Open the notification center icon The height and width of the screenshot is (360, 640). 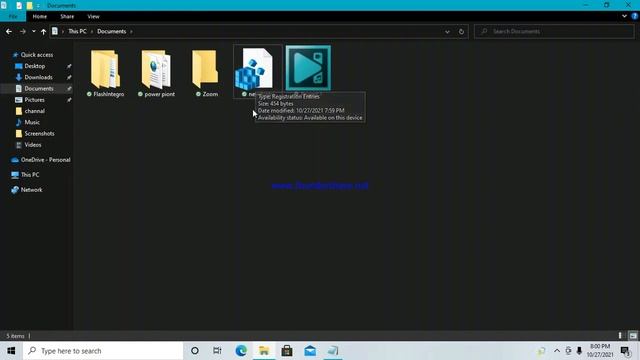point(625,351)
